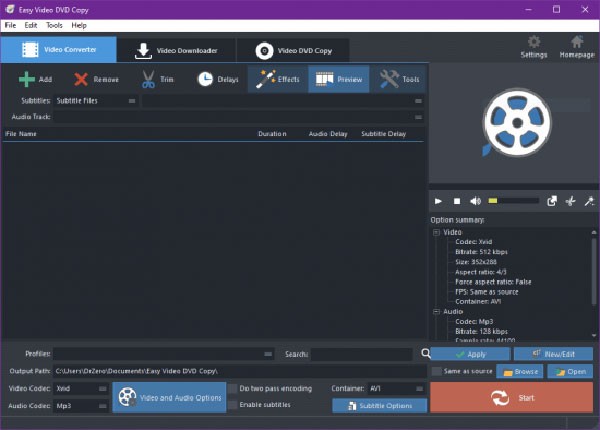Select the Size: 352x288 row
The image size is (600, 430).
(x=476, y=262)
